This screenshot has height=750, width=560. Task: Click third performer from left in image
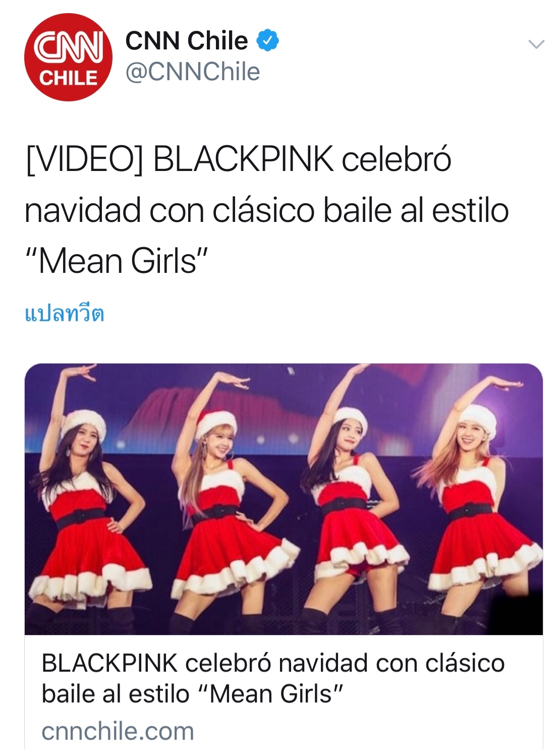point(353,499)
